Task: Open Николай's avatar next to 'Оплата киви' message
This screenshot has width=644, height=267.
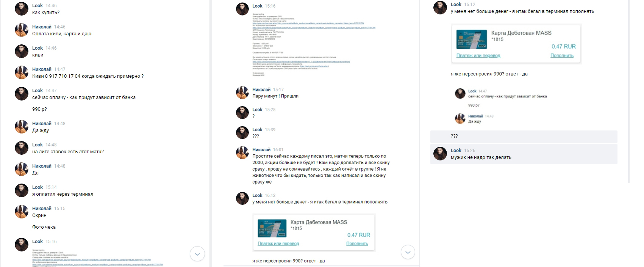Action: pyautogui.click(x=22, y=30)
